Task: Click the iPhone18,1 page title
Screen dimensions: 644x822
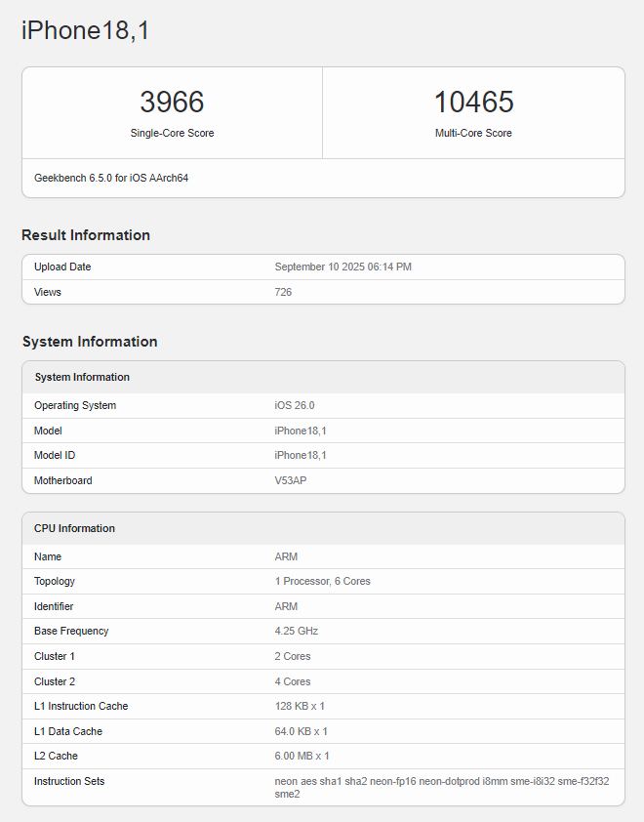Action: (x=86, y=30)
